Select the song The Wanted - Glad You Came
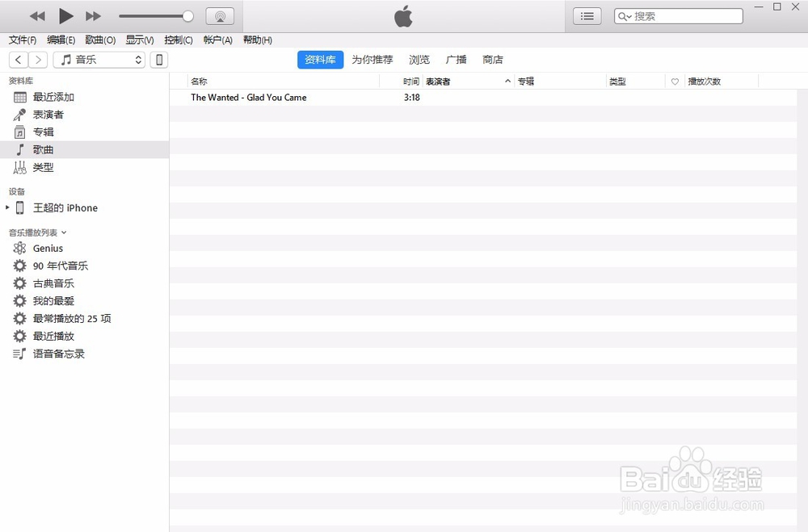Screen dimensions: 808x532 [x=248, y=97]
